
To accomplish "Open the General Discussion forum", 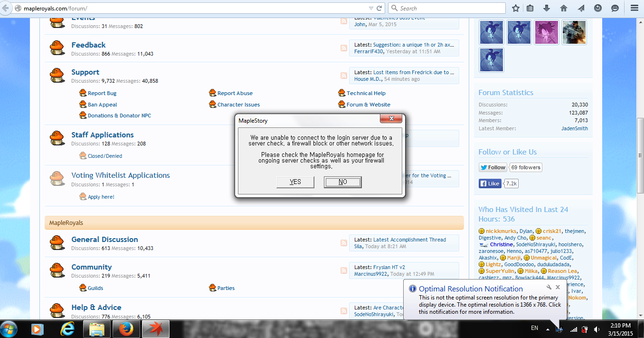I will click(104, 240).
